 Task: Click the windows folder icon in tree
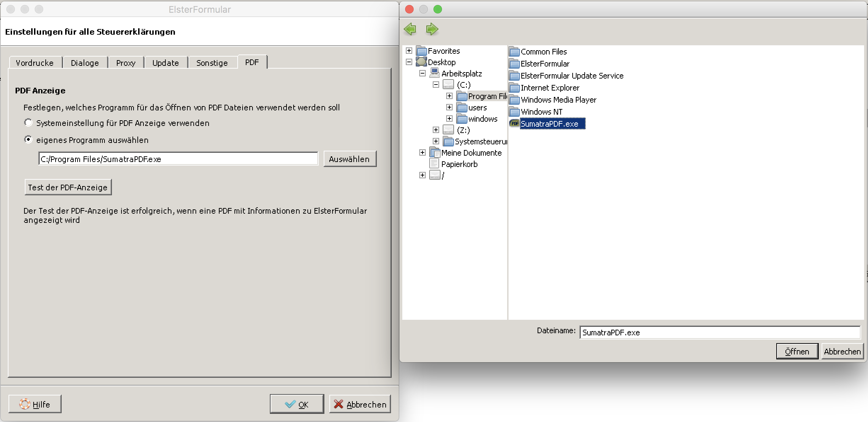pyautogui.click(x=462, y=119)
